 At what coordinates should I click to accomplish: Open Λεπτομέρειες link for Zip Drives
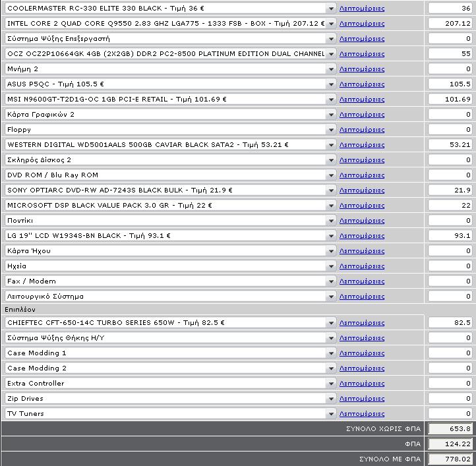(x=361, y=399)
